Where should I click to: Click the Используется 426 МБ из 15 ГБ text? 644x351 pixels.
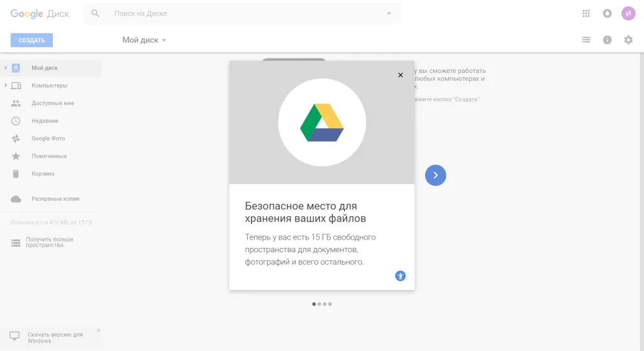52,222
